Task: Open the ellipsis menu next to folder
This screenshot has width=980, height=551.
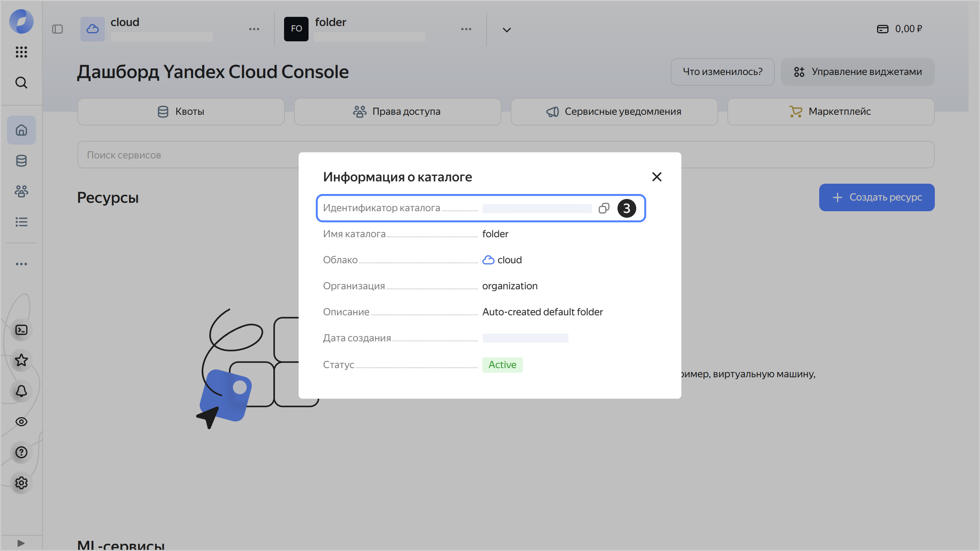Action: pyautogui.click(x=466, y=29)
